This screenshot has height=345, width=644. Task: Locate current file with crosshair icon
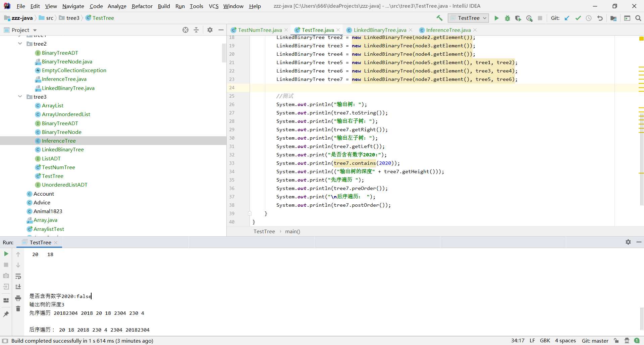tap(185, 30)
